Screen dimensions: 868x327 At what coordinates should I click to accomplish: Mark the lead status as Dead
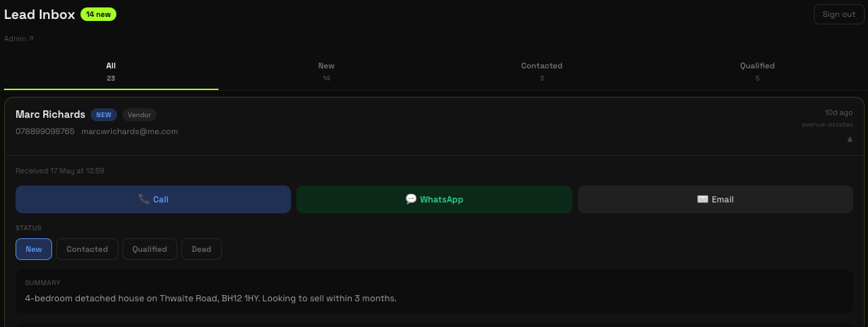[x=202, y=249]
